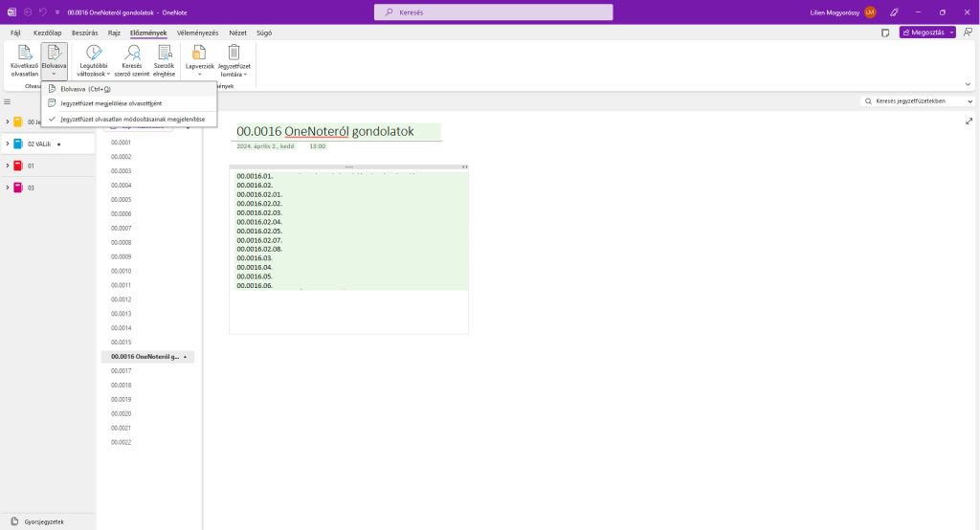Enter full page view with expand arrows
This screenshot has height=530, width=980.
coord(969,121)
